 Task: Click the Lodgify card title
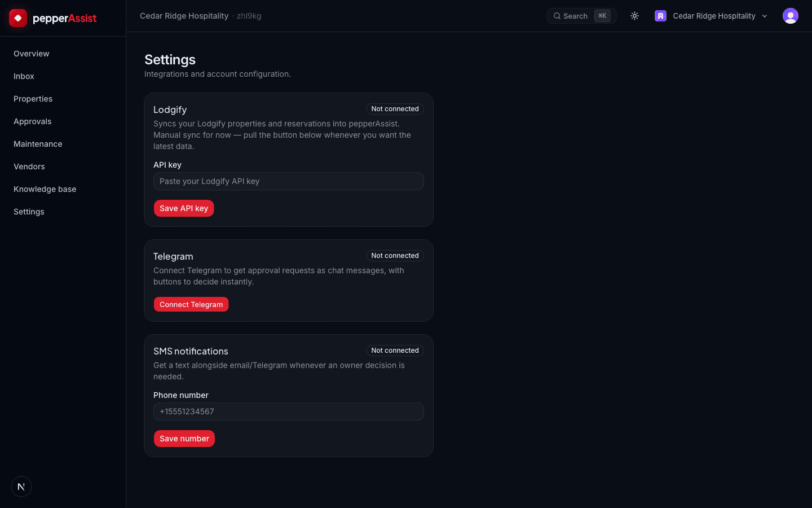tap(170, 110)
